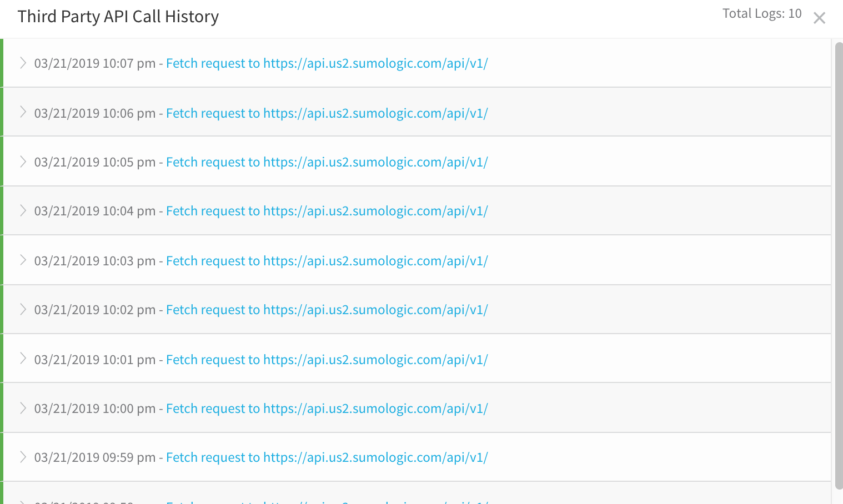Open the 10:02 pm Fetch request link
The height and width of the screenshot is (504, 843).
pyautogui.click(x=327, y=310)
